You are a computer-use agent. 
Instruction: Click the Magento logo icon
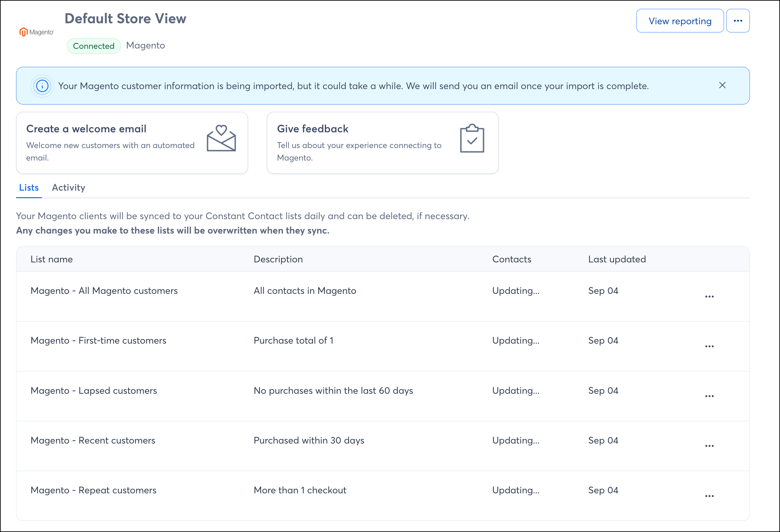[36, 32]
